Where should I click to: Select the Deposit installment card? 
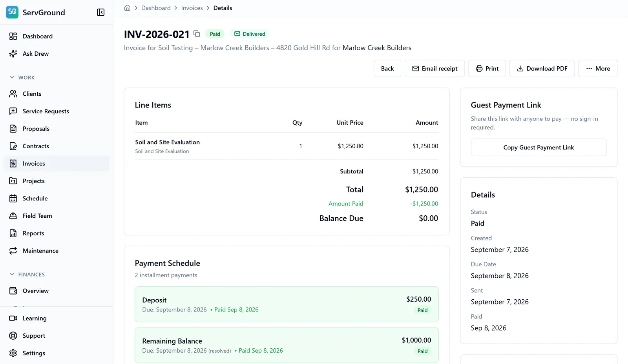coord(287,304)
